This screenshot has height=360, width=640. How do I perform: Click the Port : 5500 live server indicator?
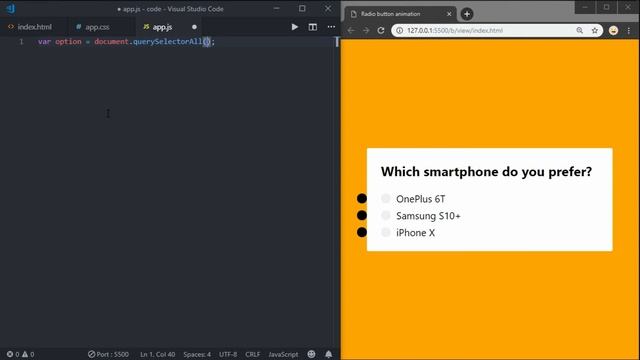pos(108,354)
